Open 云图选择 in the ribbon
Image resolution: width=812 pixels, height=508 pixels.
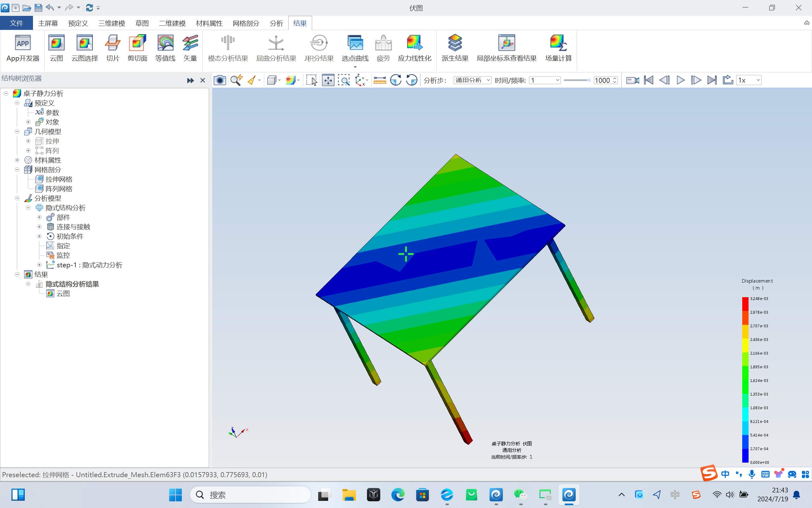(x=85, y=48)
